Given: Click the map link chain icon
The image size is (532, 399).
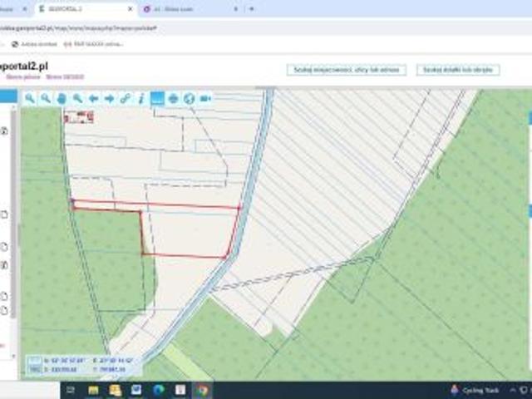Looking at the screenshot, I should pos(125,98).
